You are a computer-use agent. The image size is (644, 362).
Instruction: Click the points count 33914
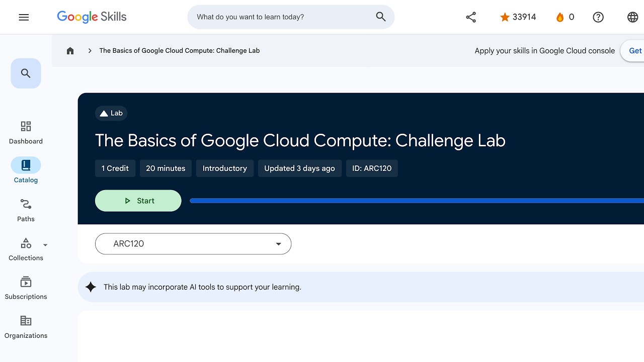coord(524,17)
